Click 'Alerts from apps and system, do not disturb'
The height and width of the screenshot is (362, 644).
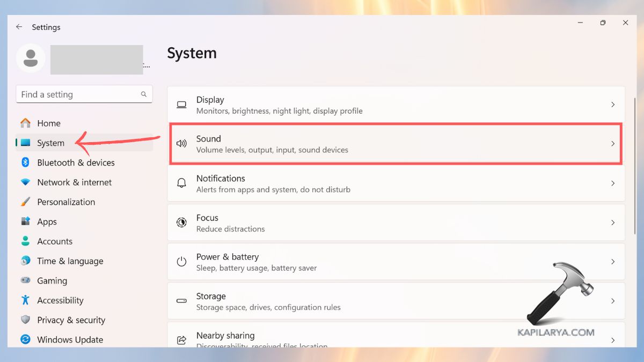(273, 190)
